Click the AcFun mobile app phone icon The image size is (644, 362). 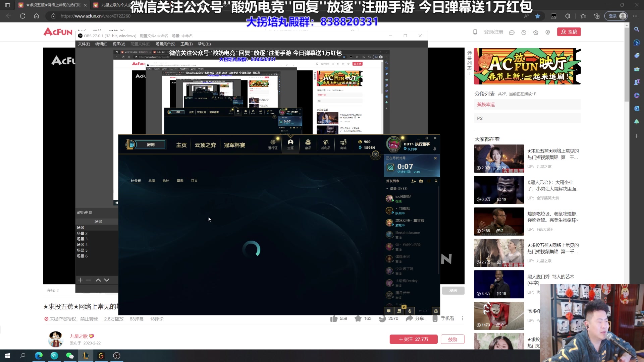click(475, 32)
